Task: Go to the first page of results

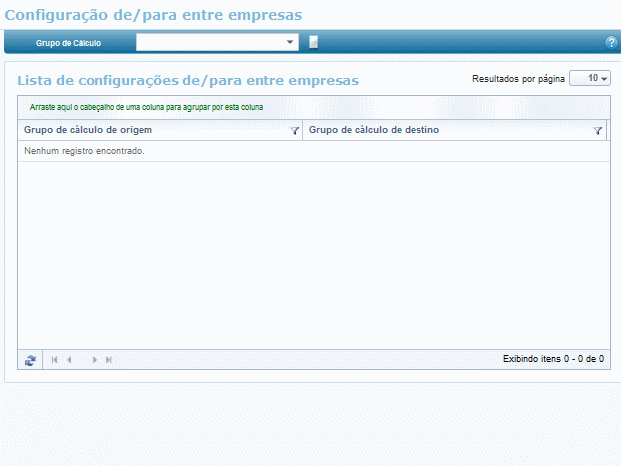Action: (55, 359)
